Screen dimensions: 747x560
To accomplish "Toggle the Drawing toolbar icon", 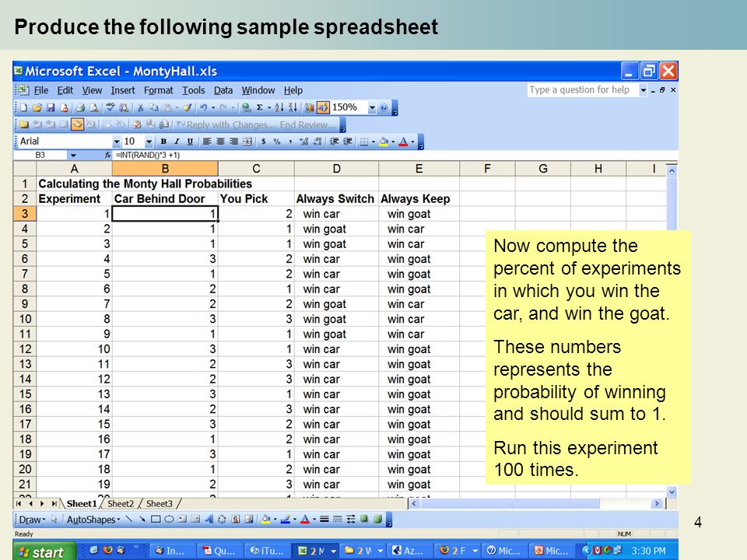I will pyautogui.click(x=323, y=107).
